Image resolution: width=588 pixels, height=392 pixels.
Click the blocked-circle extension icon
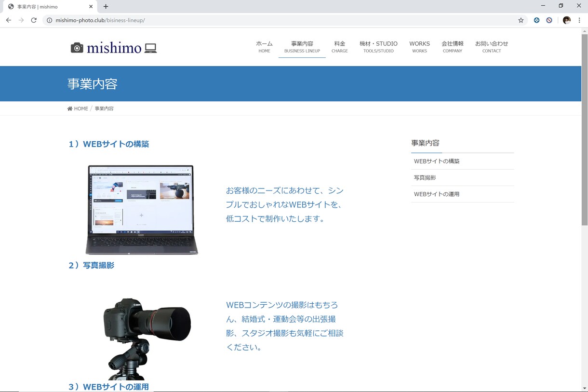549,20
